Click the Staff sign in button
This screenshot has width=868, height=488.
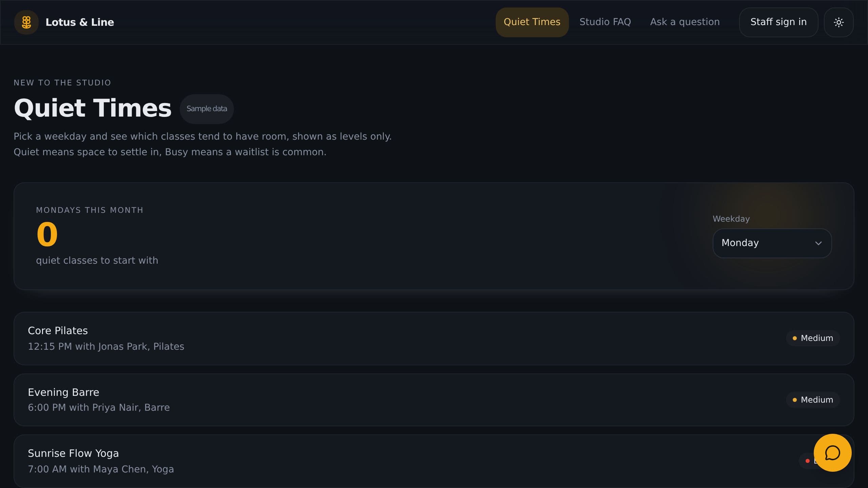click(x=778, y=22)
